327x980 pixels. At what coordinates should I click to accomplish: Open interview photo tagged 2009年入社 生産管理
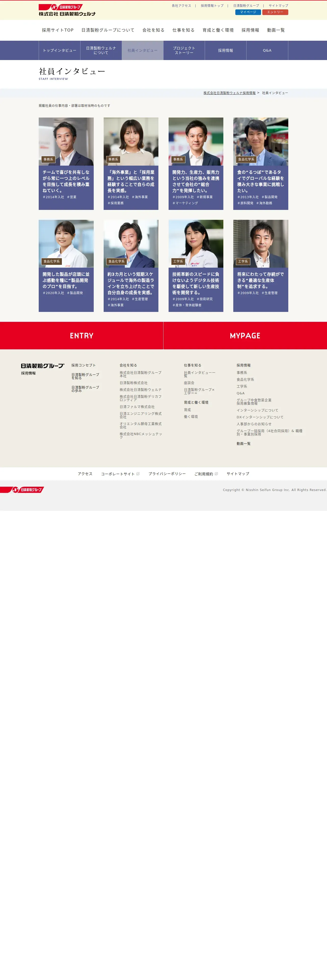(x=261, y=243)
